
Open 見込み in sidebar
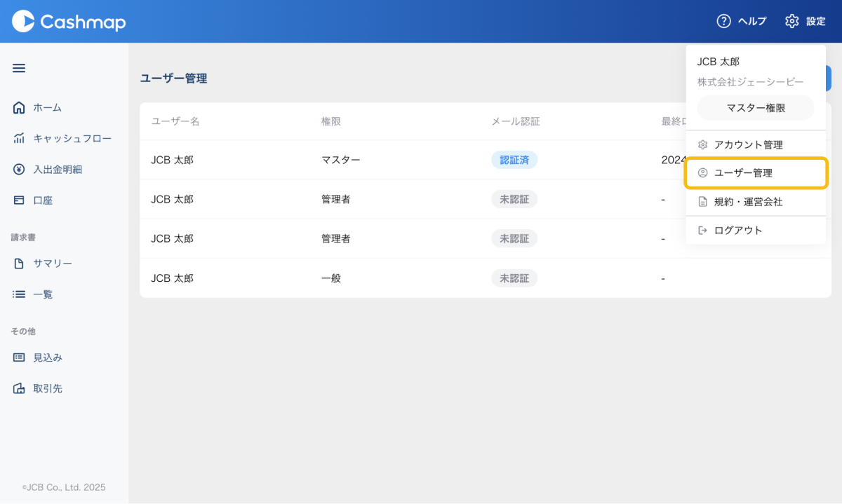click(x=47, y=357)
